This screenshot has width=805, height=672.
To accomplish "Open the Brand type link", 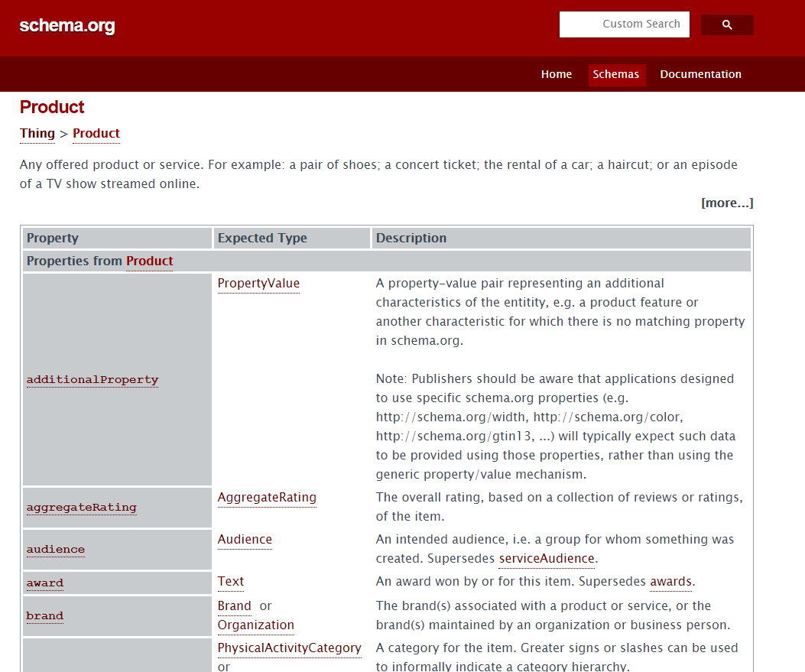I will coord(235,606).
